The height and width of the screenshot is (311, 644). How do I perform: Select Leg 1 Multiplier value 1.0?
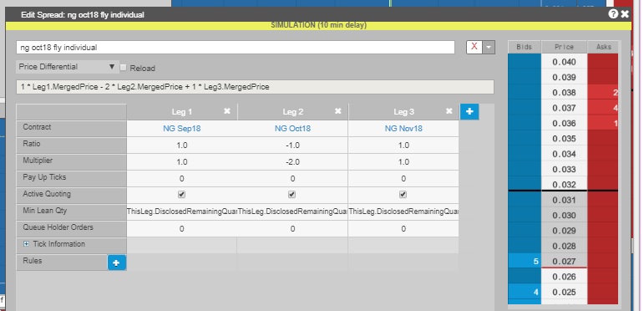181,162
